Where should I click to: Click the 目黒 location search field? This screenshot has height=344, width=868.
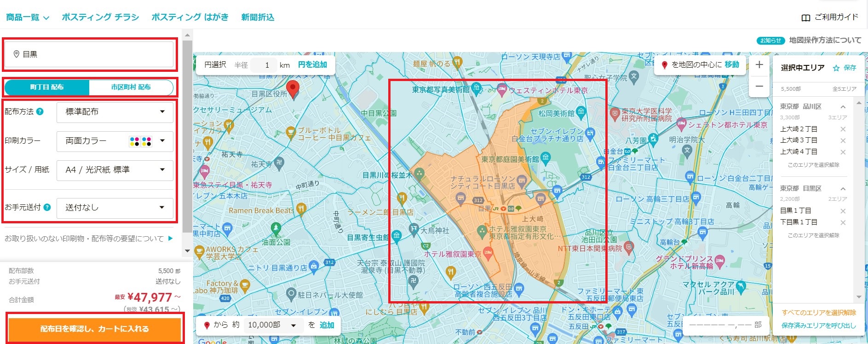click(89, 54)
